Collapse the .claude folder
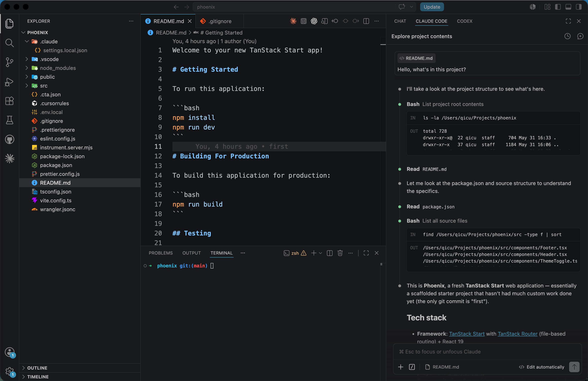Screen dimensions: 588x381 click(x=27, y=41)
